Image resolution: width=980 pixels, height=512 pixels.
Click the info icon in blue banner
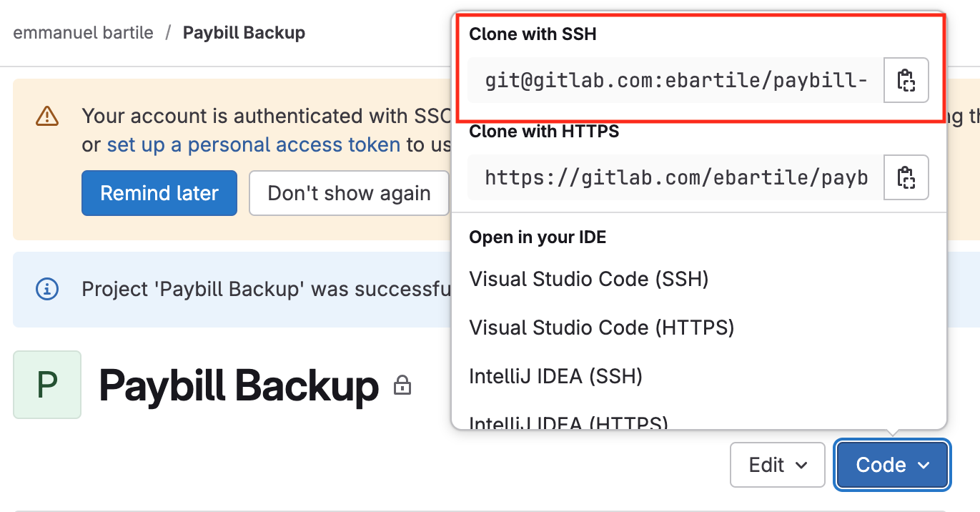click(x=47, y=289)
